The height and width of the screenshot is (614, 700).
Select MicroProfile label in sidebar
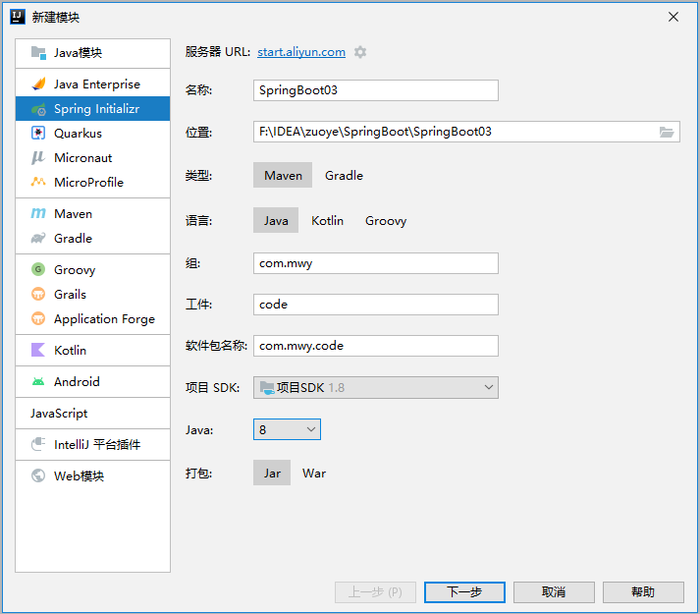pyautogui.click(x=88, y=182)
